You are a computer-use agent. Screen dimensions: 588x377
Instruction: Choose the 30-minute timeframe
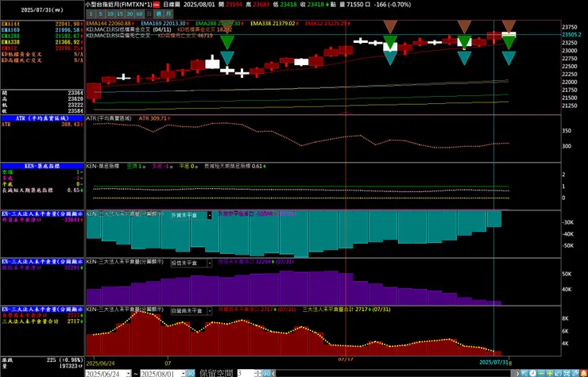point(130,13)
